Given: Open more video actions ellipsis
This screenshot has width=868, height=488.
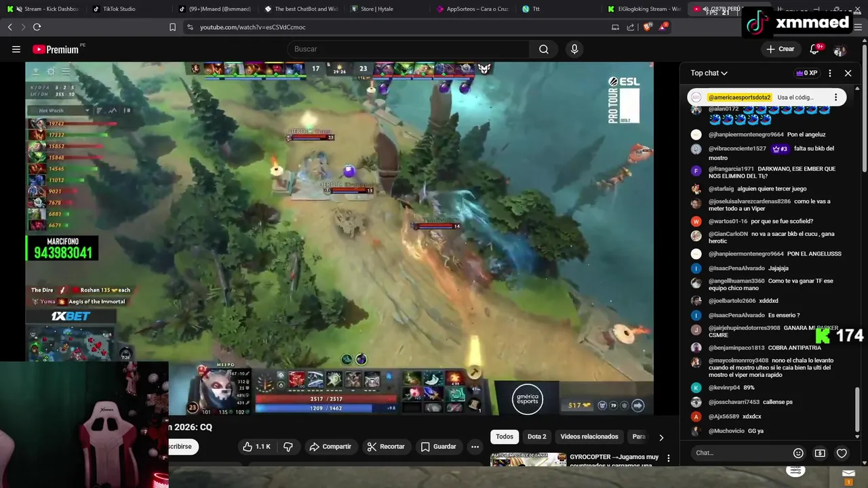Looking at the screenshot, I should click(475, 447).
